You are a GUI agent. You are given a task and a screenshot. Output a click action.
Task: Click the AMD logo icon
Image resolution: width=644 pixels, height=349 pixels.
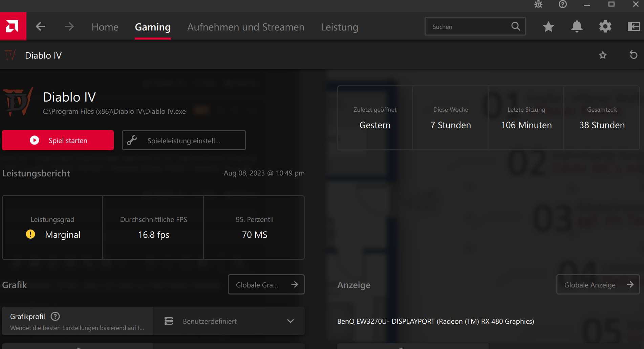(13, 26)
